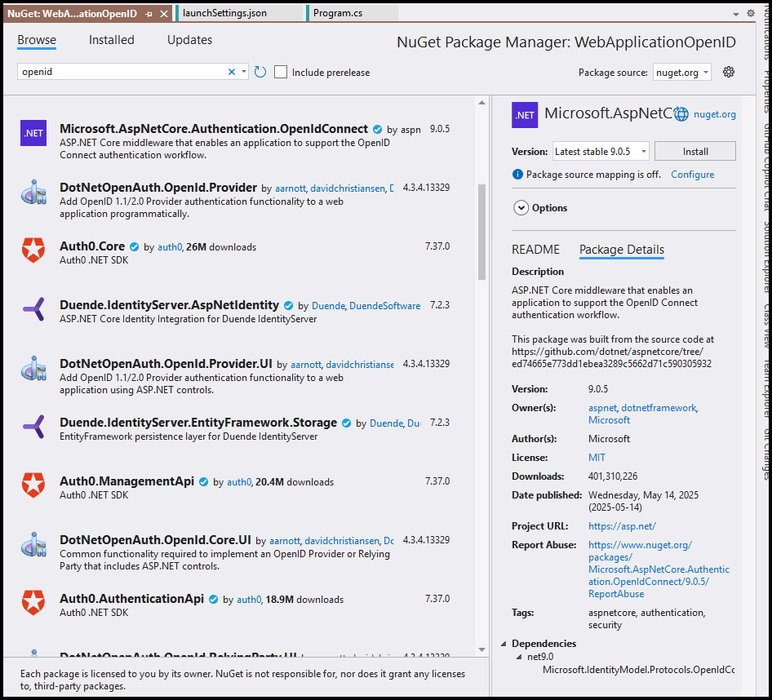Click the refresh icon beside the search box
The width and height of the screenshot is (772, 700).
click(x=260, y=72)
